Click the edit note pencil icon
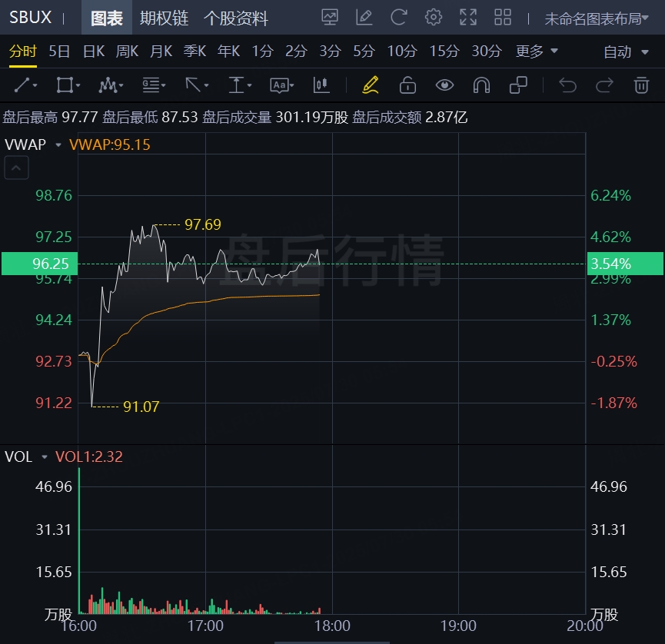The image size is (665, 644). (x=364, y=18)
